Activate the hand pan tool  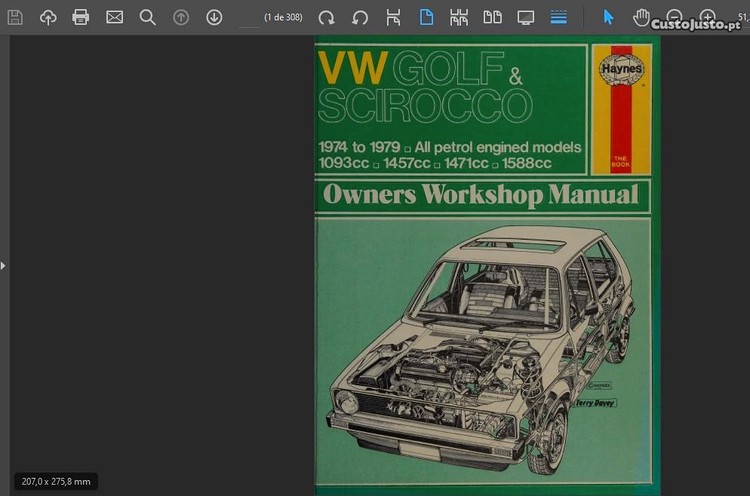[641, 17]
